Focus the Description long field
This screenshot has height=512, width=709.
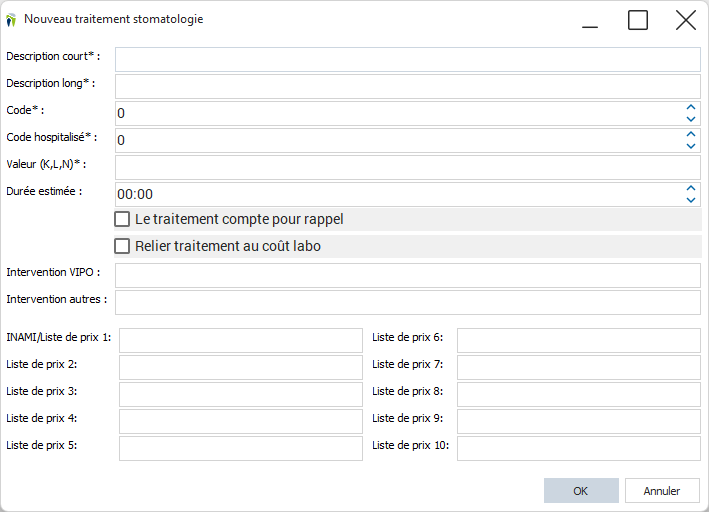point(408,87)
